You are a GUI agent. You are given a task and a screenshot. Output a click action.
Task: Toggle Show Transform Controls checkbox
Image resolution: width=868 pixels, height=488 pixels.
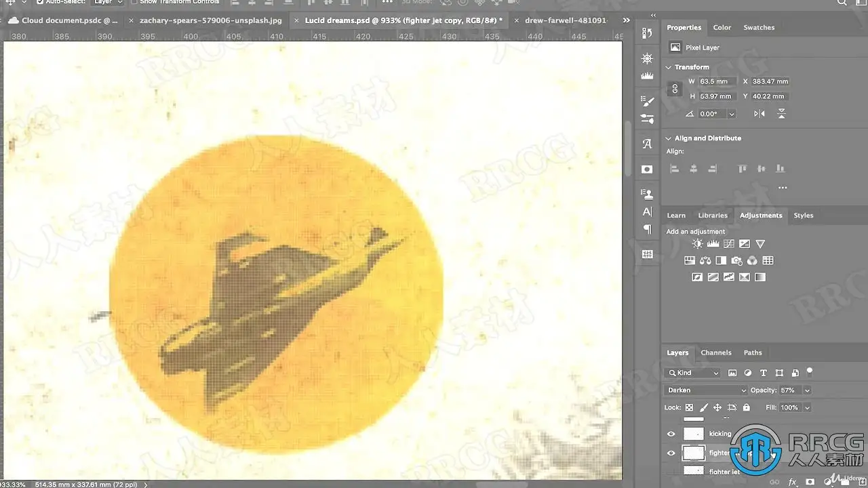(x=134, y=2)
